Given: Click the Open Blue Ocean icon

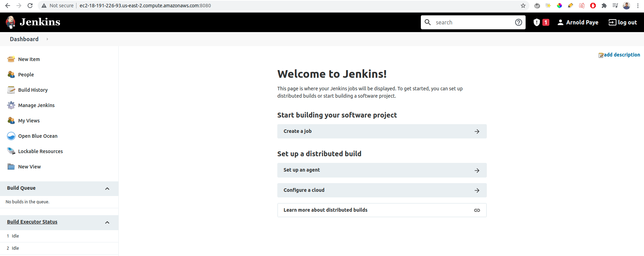Looking at the screenshot, I should (x=11, y=136).
